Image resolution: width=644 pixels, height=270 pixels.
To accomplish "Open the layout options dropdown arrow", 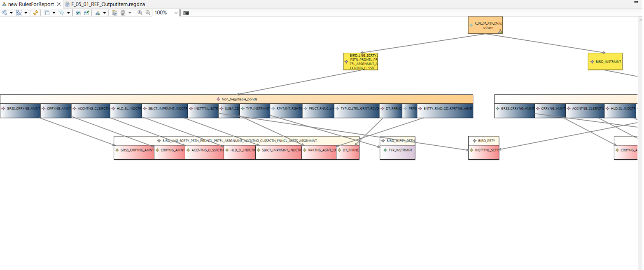I will [x=11, y=13].
